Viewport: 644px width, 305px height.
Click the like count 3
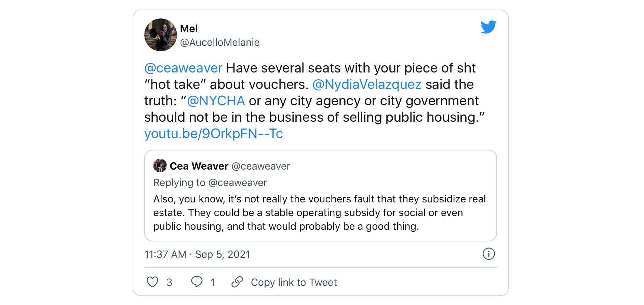tap(169, 282)
